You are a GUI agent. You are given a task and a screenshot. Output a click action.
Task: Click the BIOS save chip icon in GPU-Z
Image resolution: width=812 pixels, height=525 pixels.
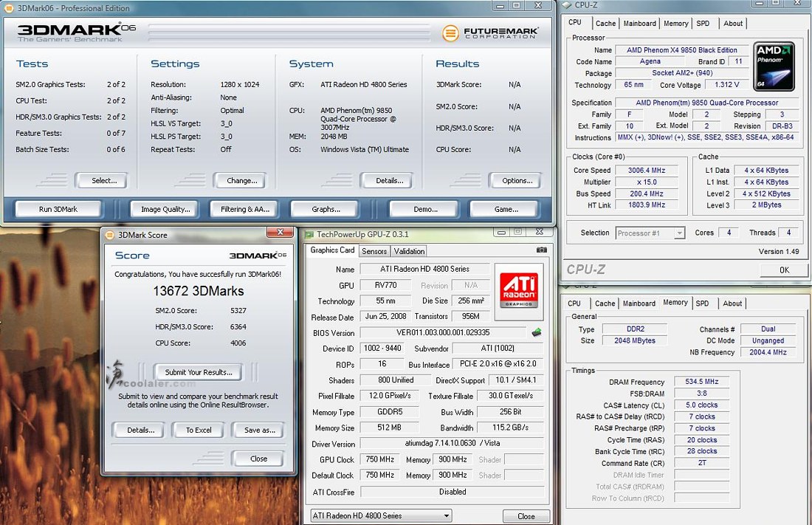tap(537, 332)
